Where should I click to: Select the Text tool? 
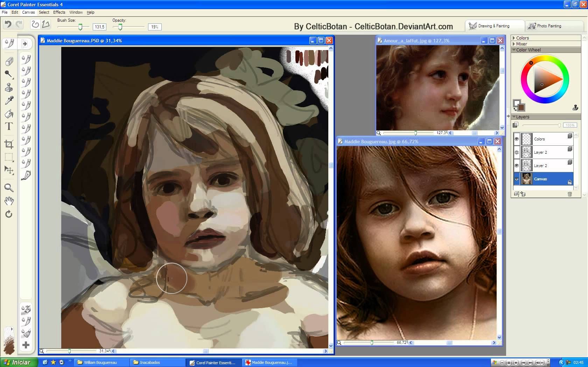(9, 126)
